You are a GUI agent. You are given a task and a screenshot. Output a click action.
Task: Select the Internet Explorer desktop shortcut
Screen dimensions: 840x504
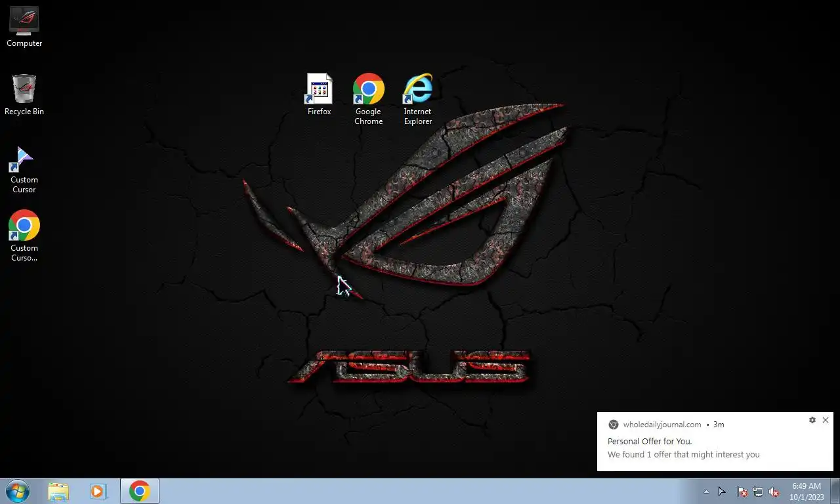click(x=418, y=99)
